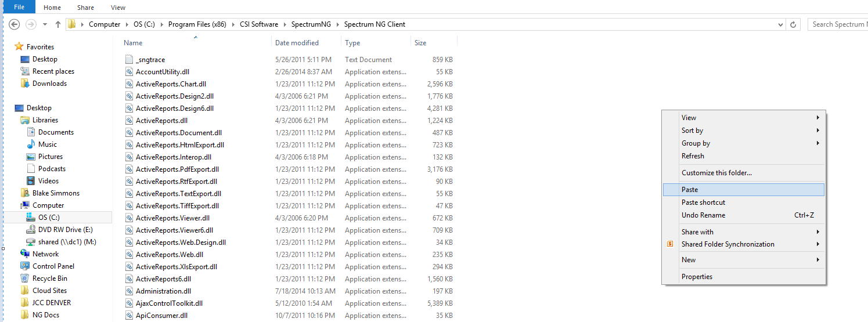Select Documents library icon

31,132
